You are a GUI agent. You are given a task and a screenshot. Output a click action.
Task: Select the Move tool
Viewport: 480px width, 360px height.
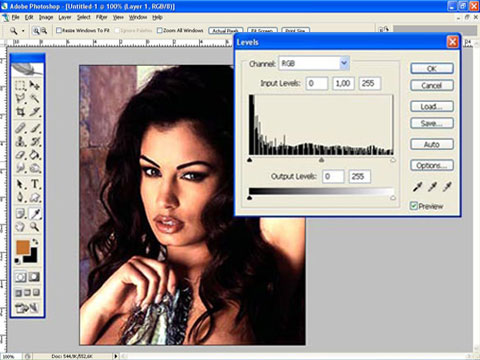(34, 85)
